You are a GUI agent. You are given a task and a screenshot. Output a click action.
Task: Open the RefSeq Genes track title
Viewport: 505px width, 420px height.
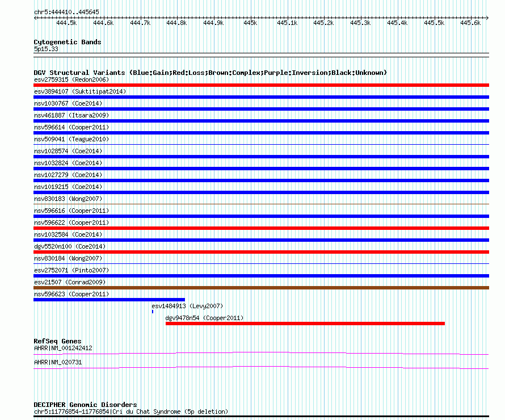tap(58, 341)
